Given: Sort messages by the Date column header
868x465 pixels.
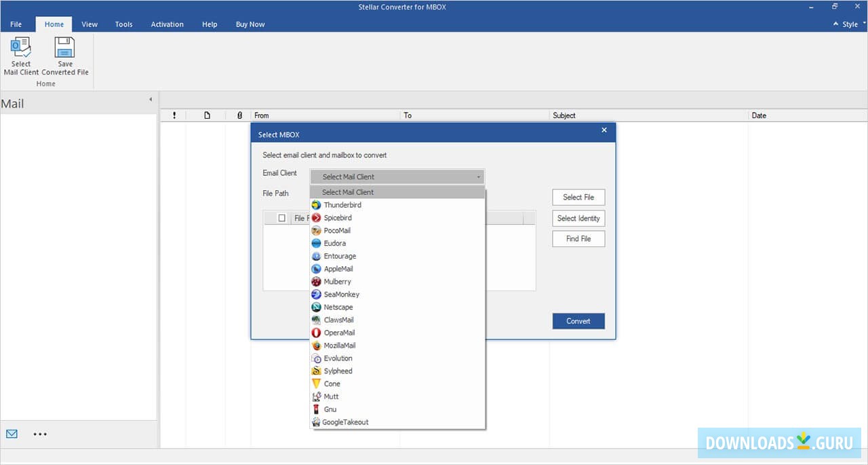Looking at the screenshot, I should pyautogui.click(x=759, y=115).
